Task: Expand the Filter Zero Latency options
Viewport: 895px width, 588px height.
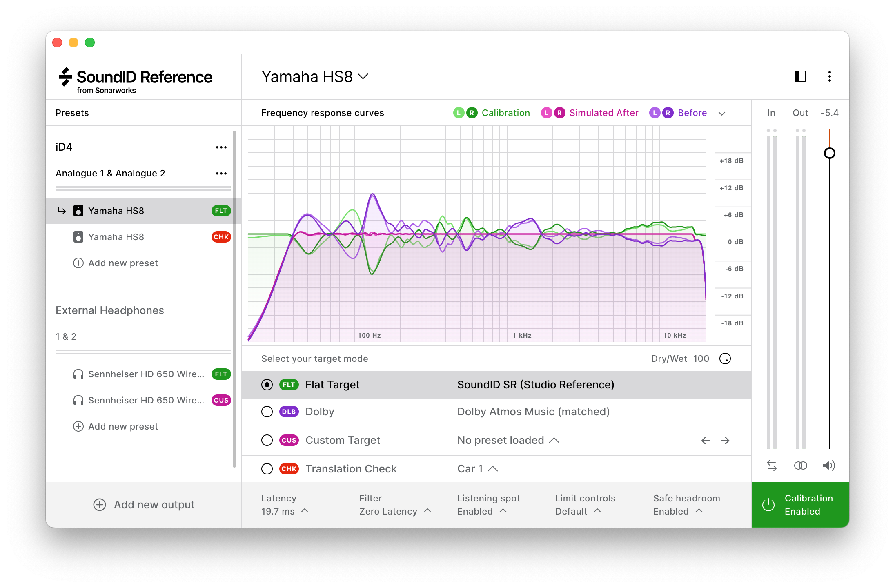Action: 427,511
